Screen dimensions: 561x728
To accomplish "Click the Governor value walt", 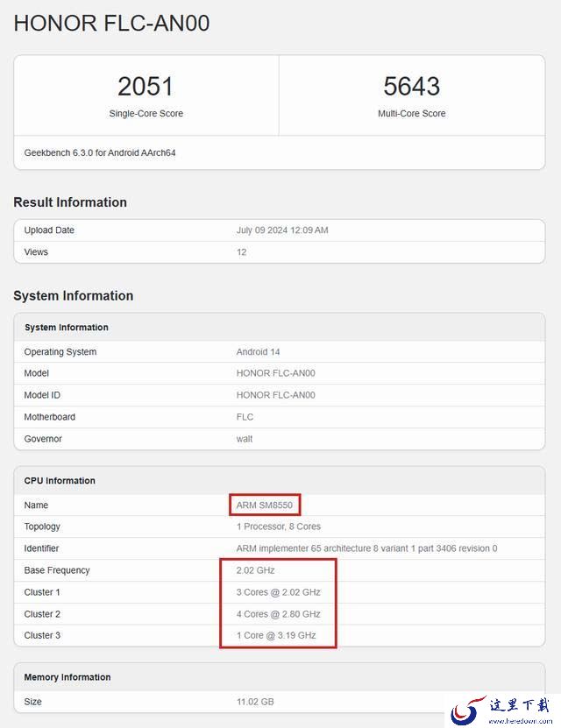I will [x=245, y=439].
